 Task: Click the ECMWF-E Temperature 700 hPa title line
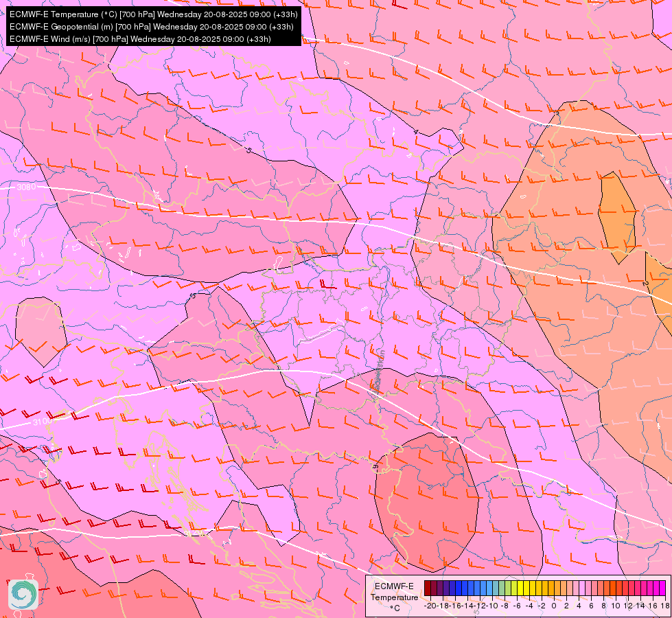pyautogui.click(x=153, y=14)
